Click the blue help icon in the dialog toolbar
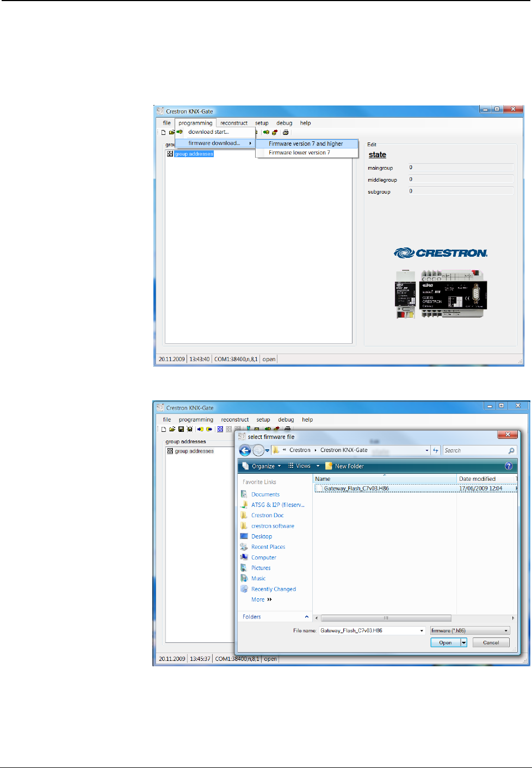Viewport: 532px width, 768px height. [x=509, y=466]
